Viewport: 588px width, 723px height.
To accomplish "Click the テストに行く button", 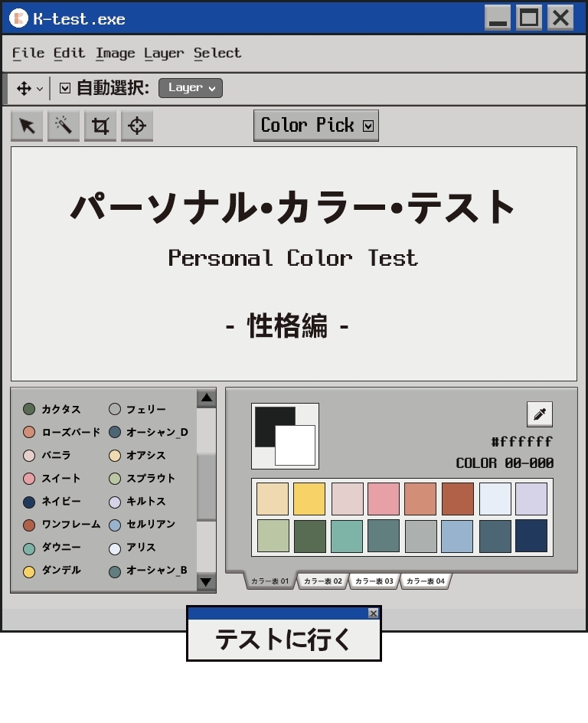I will [x=283, y=640].
